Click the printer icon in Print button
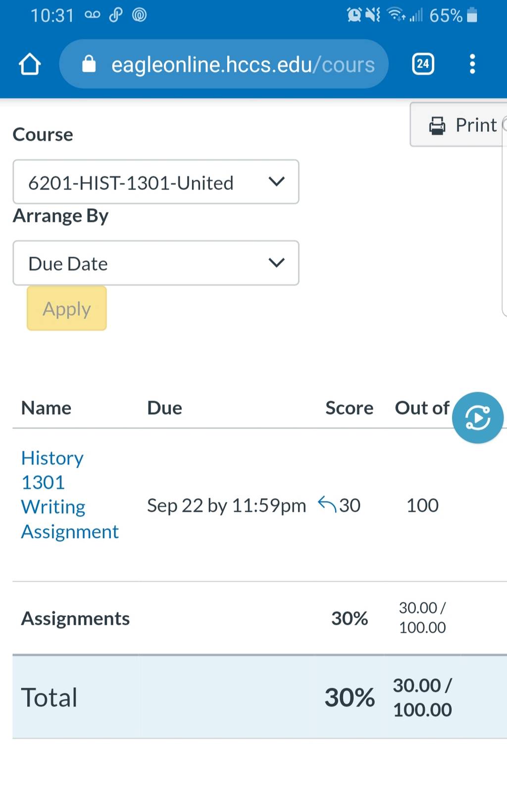The height and width of the screenshot is (812, 507). point(437,126)
